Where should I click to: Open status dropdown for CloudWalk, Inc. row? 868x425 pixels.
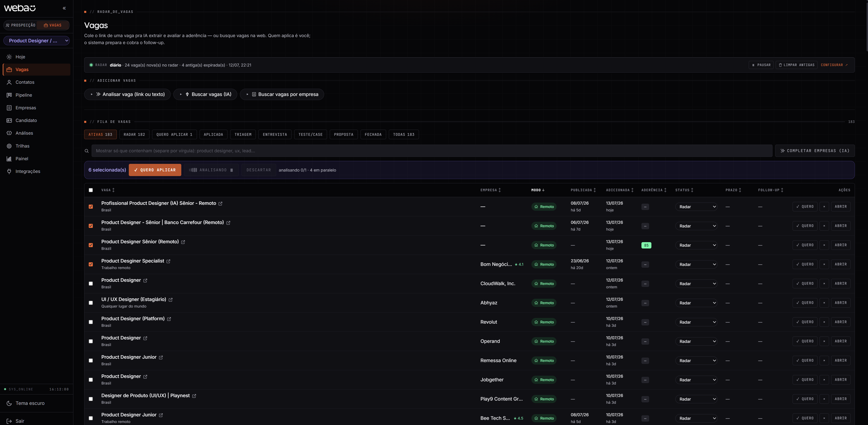point(696,283)
